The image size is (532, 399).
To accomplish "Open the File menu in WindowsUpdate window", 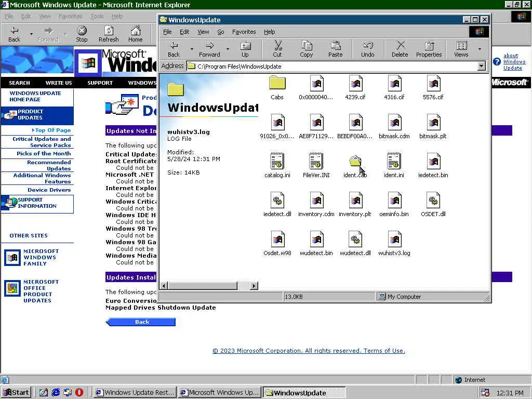I will [167, 32].
